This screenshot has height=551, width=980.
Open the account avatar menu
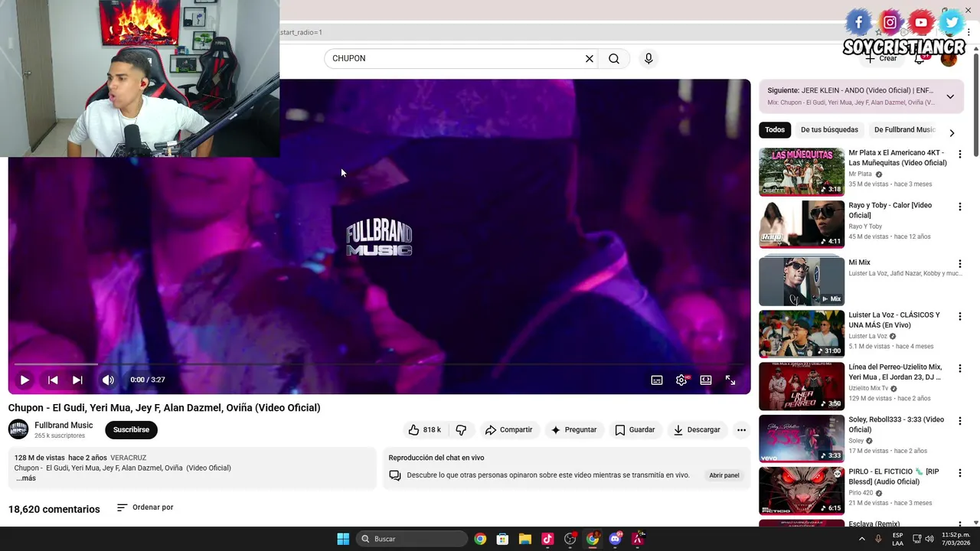(x=949, y=58)
